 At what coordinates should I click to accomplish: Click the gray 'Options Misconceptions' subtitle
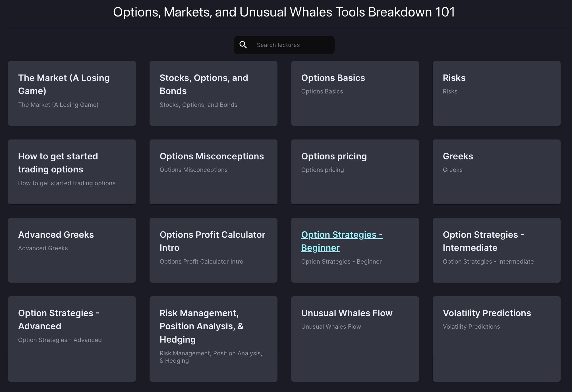tap(194, 170)
